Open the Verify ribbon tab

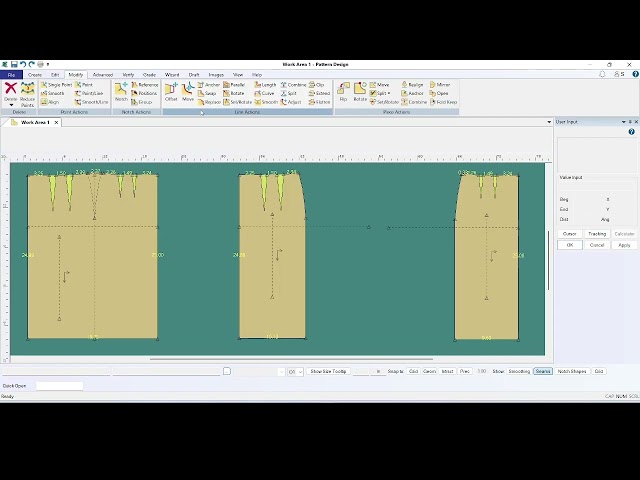pos(128,75)
